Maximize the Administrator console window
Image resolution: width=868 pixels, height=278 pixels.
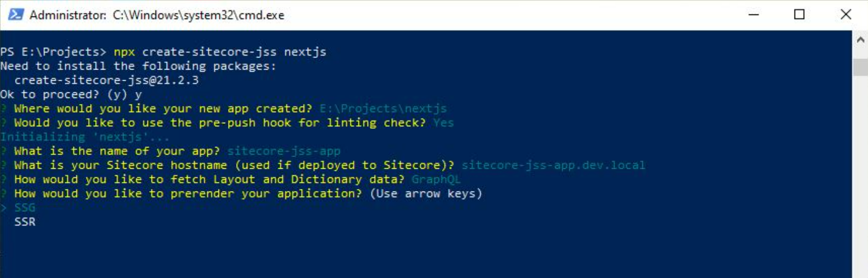click(799, 15)
